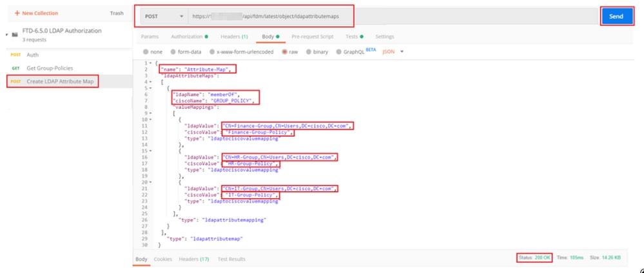Send the request with the Send button
Viewport: 644px width, 273px height.
(616, 17)
